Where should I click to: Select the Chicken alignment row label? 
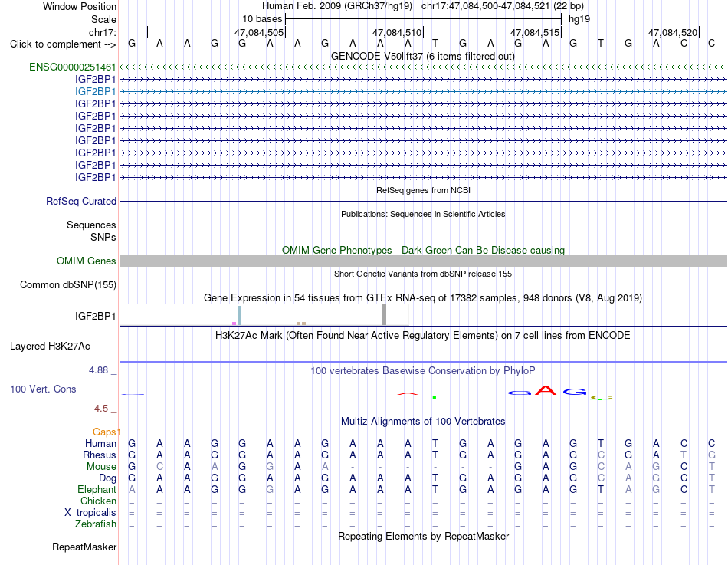tap(98, 501)
